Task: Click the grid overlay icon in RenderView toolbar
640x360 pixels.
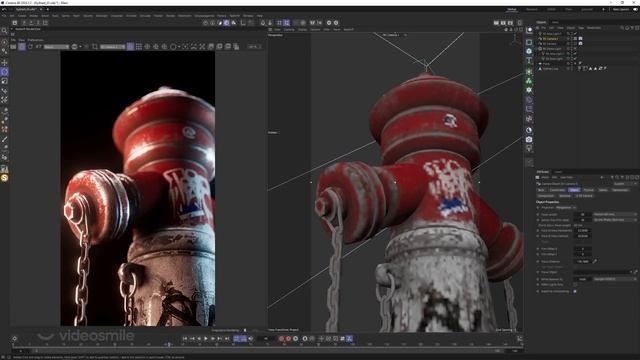Action: click(139, 47)
